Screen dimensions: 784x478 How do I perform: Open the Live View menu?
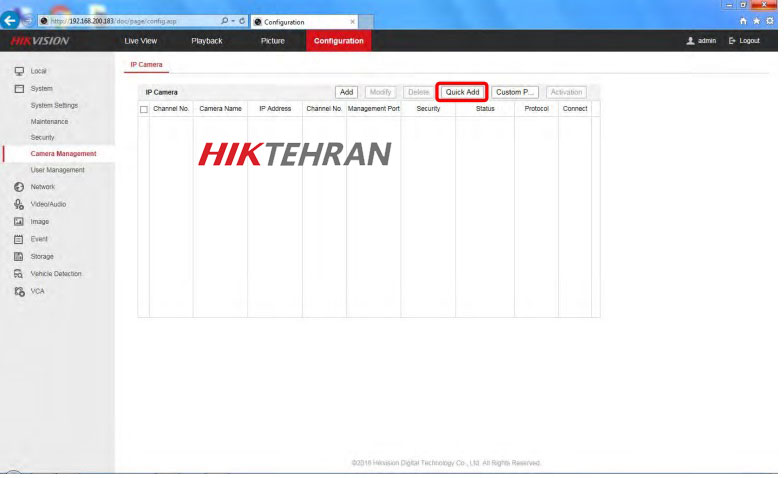(140, 41)
